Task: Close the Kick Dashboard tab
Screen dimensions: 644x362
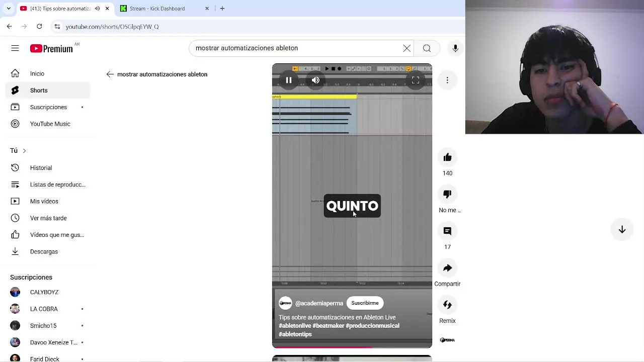Action: pyautogui.click(x=207, y=9)
